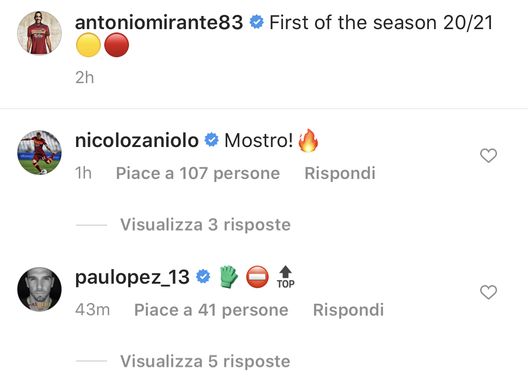The height and width of the screenshot is (380, 528).
Task: View Piace a 107 persone likes
Action: [x=198, y=173]
